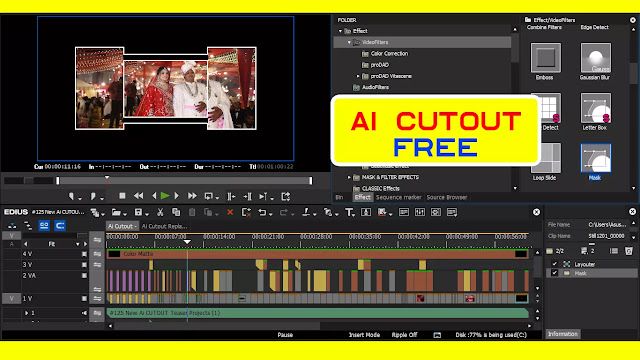Click the Rewind button
Viewport: 640px width, 360px height.
point(139,196)
